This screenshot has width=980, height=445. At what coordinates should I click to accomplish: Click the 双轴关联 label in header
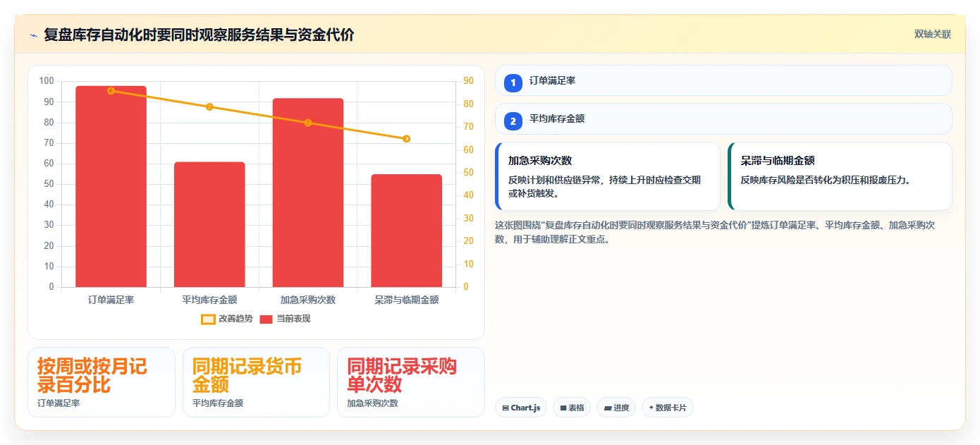click(x=933, y=35)
